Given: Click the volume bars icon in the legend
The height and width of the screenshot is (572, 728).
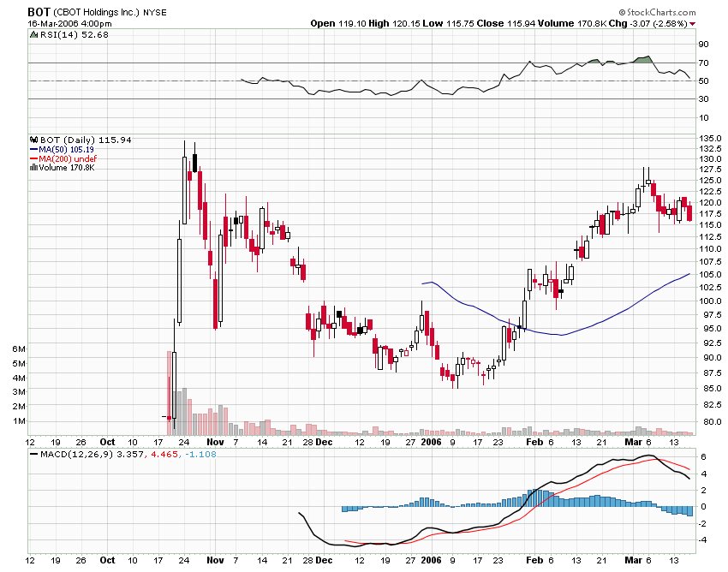Looking at the screenshot, I should pos(33,167).
